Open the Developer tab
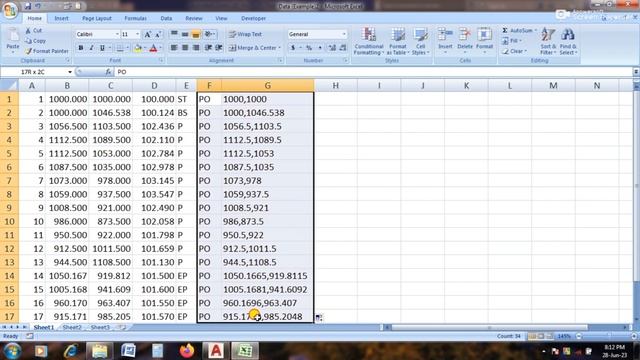This screenshot has height=360, width=640. pyautogui.click(x=253, y=18)
